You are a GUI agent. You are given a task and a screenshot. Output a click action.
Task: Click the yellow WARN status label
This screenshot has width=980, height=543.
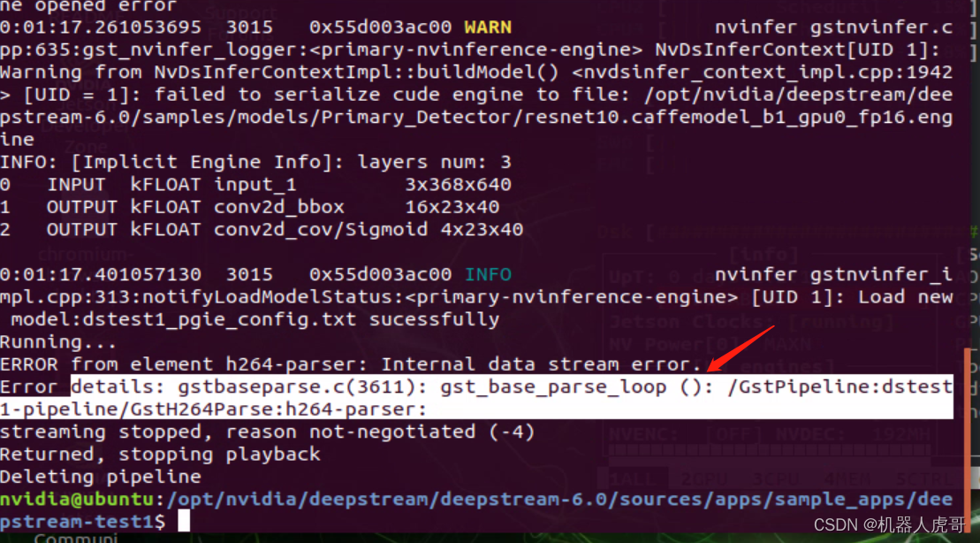coord(487,27)
